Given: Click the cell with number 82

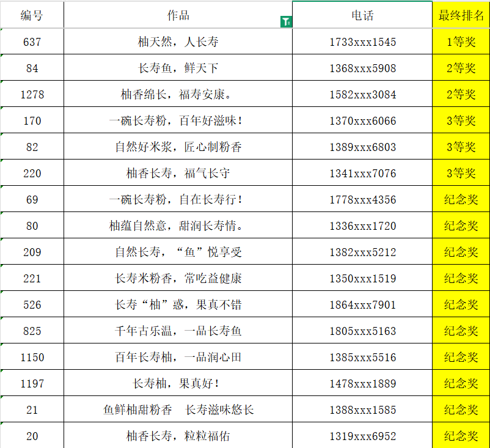Looking at the screenshot, I should tap(32, 147).
